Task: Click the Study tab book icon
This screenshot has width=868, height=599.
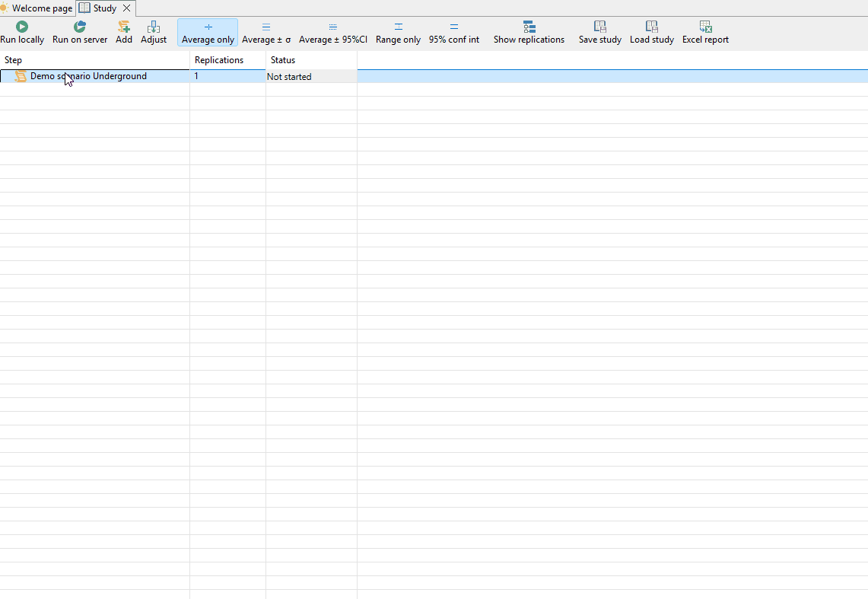Action: 84,8
